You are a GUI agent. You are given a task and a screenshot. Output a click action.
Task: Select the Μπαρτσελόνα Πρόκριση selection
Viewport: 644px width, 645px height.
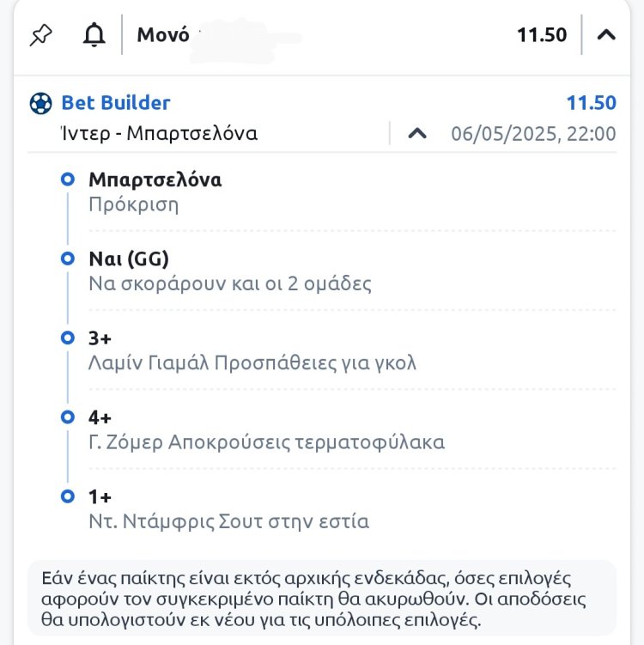[x=155, y=192]
